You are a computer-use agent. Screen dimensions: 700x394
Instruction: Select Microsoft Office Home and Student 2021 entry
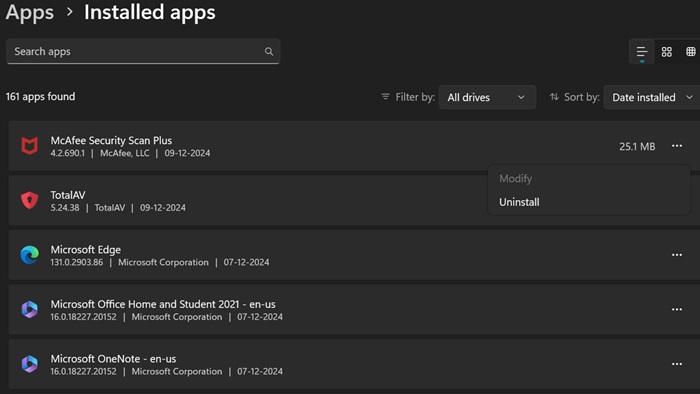[353, 309]
